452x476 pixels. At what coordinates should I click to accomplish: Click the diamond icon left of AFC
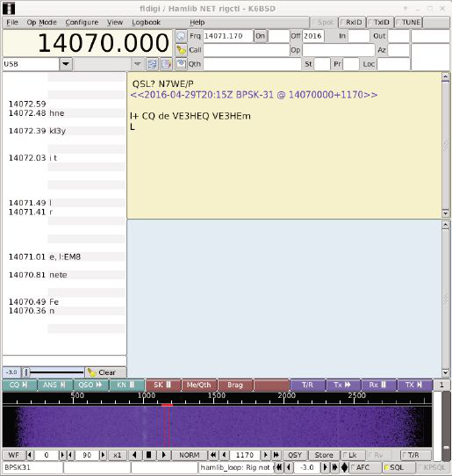[x=344, y=467]
